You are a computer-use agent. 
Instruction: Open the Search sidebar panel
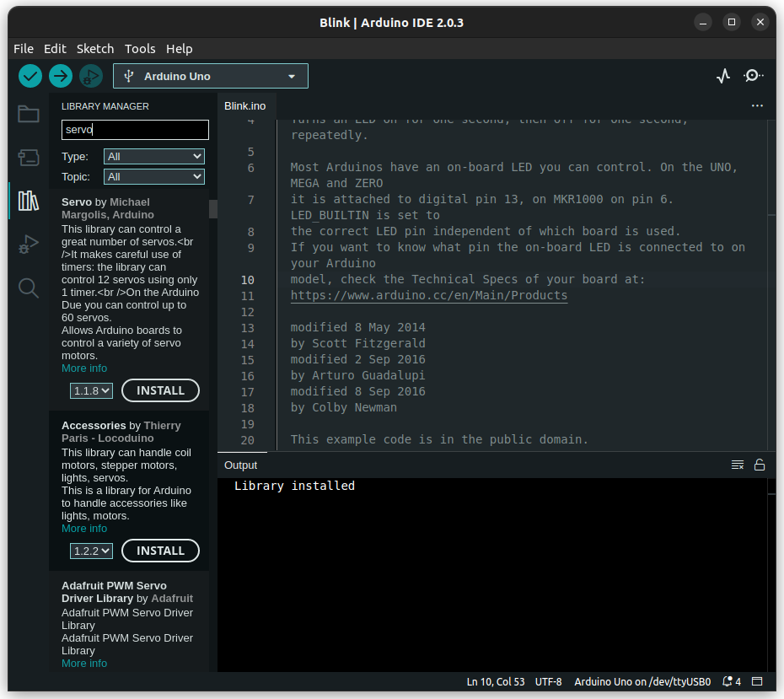pyautogui.click(x=29, y=288)
